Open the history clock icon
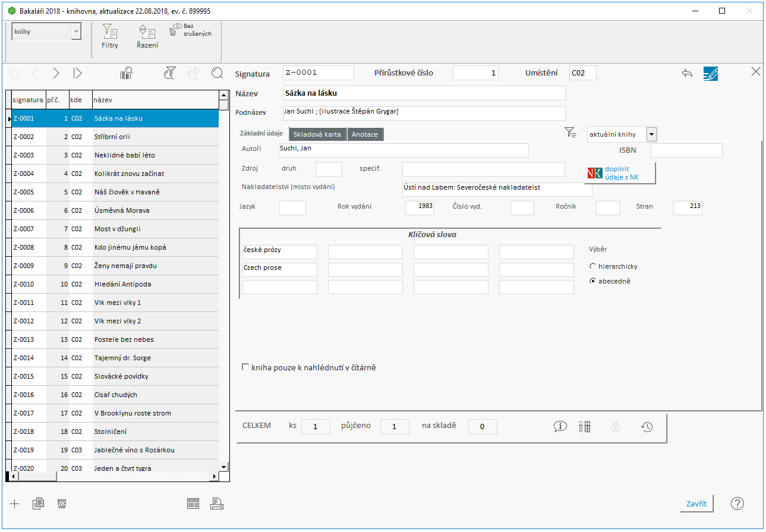Screen dimensions: 766x532 647,426
